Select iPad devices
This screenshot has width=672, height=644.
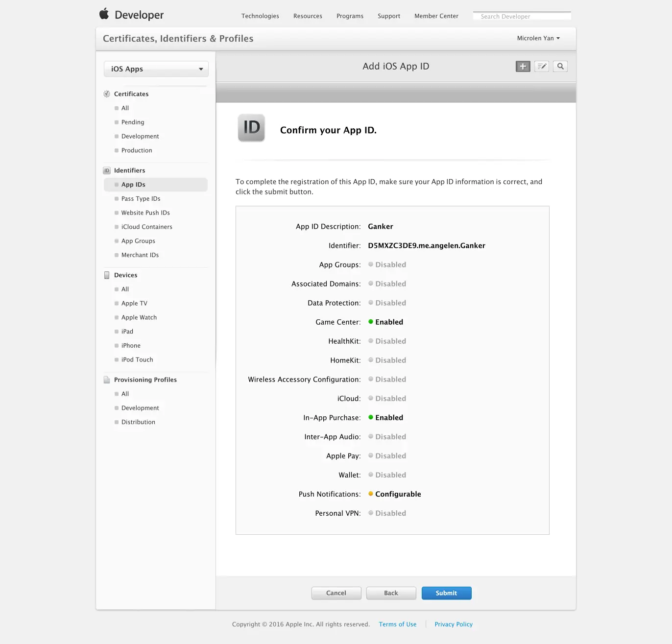coord(127,332)
